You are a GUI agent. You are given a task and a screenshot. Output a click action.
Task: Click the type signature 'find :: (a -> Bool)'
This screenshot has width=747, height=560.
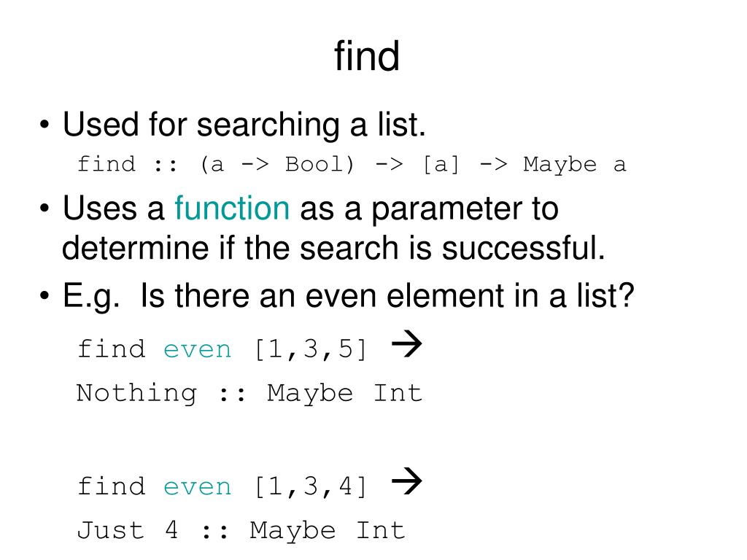[x=216, y=164]
